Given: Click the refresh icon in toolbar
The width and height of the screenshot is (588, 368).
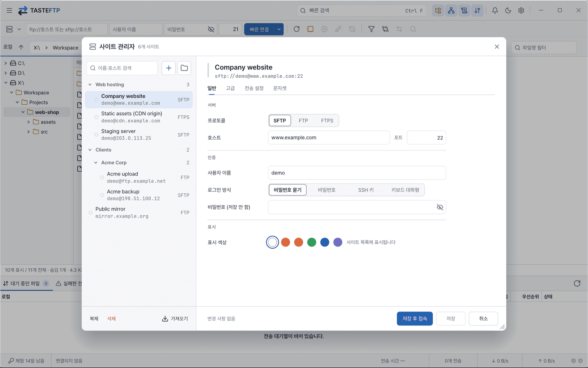Looking at the screenshot, I should 296,29.
